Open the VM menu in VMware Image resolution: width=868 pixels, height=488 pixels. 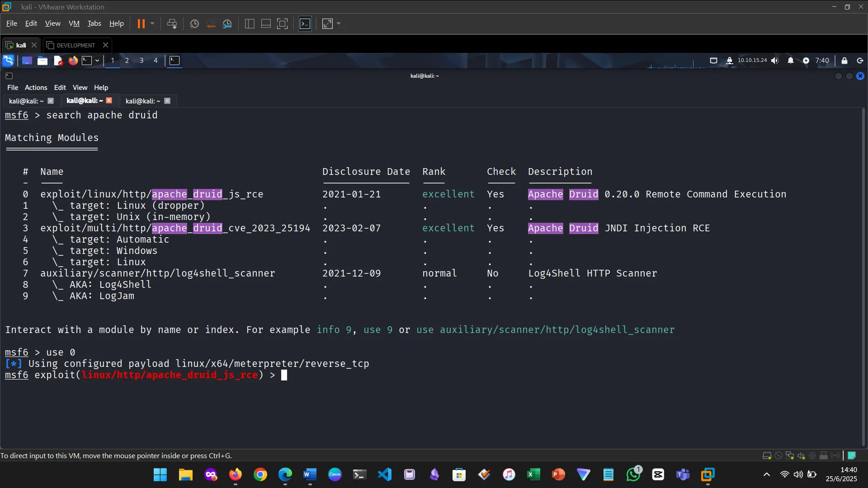click(x=74, y=23)
